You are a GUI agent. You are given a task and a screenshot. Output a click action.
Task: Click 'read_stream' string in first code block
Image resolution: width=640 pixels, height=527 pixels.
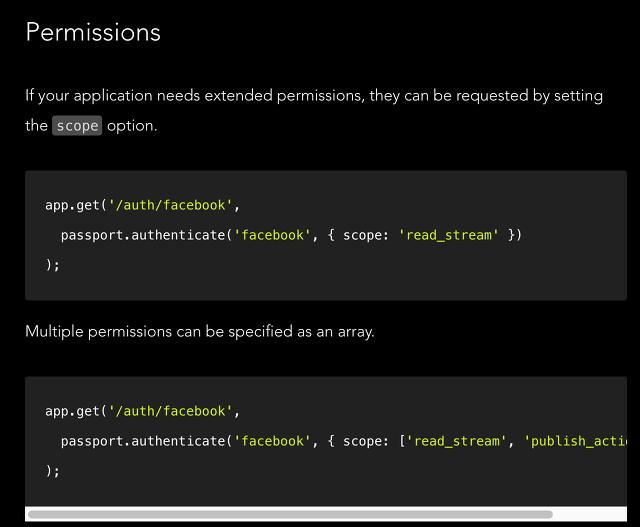pos(449,235)
